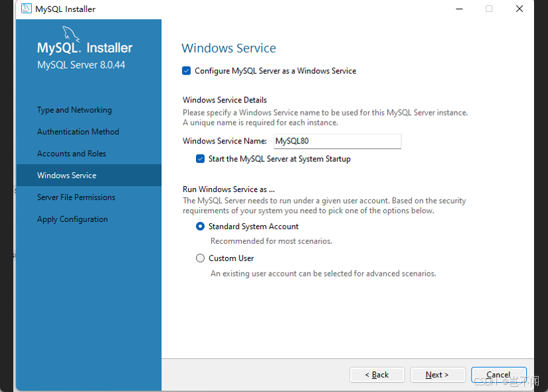Click the Windows Service Name field
The image size is (548, 392).
pyautogui.click(x=337, y=141)
